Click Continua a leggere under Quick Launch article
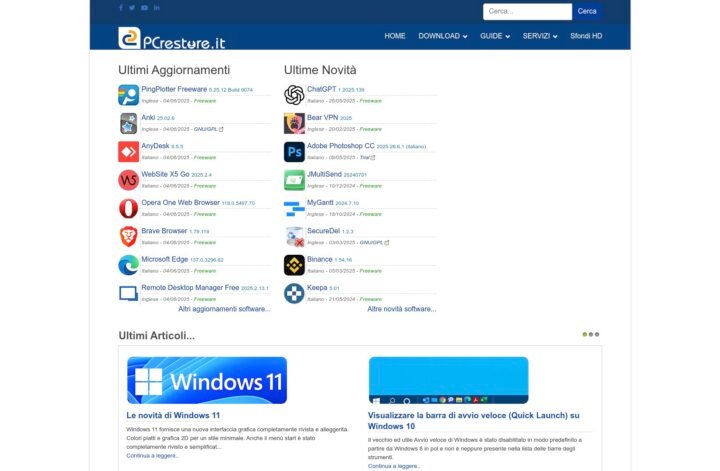The width and height of the screenshot is (720, 471). click(394, 466)
